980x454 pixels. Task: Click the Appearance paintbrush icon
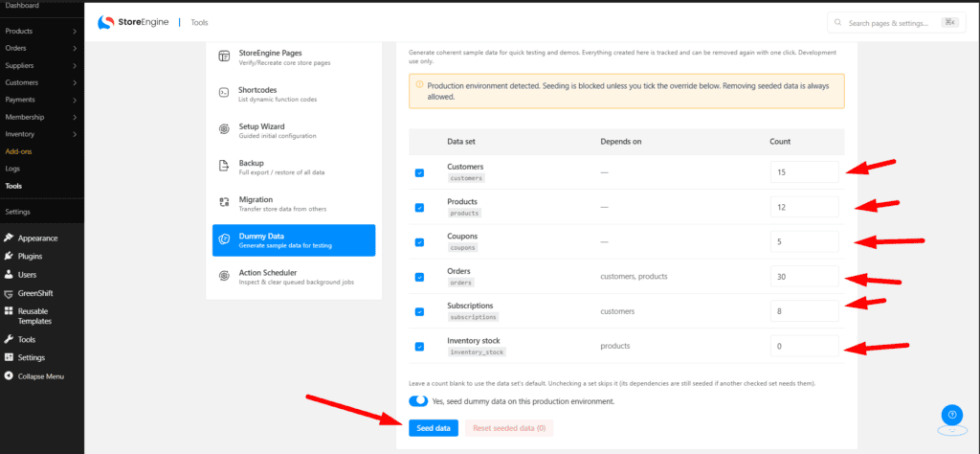[x=8, y=238]
